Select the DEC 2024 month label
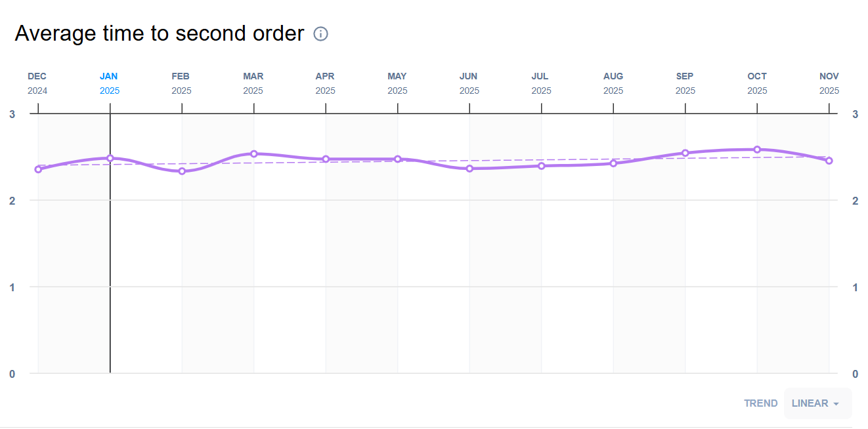 37,83
